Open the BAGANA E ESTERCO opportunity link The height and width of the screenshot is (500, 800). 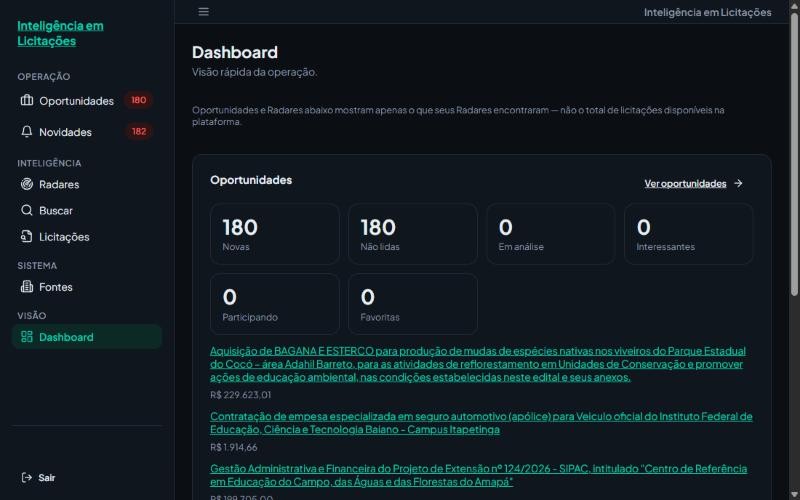478,364
